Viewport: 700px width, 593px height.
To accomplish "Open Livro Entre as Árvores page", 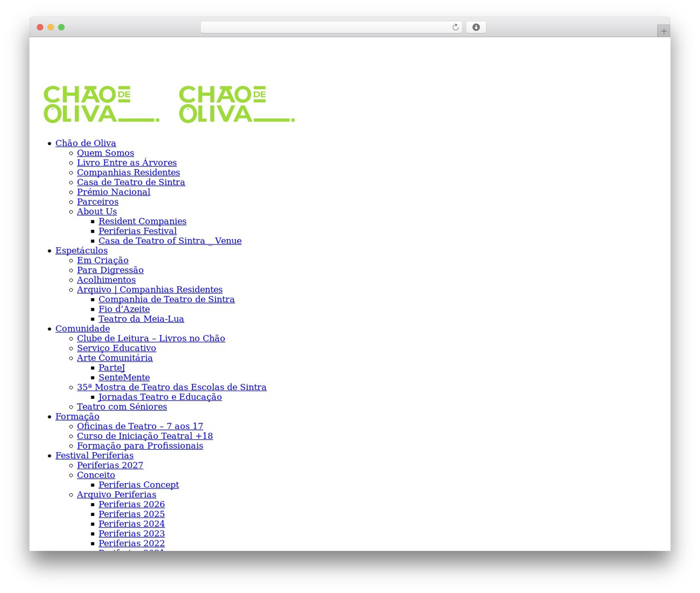I will pyautogui.click(x=127, y=163).
